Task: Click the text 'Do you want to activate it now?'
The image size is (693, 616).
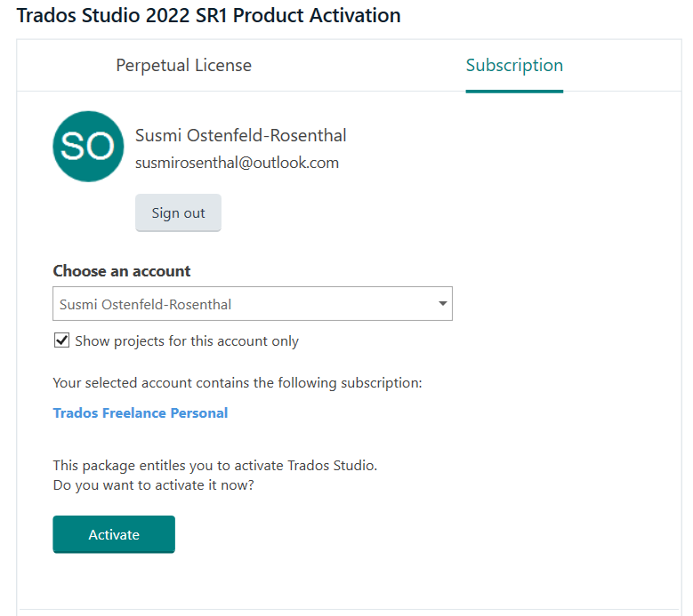Action: pyautogui.click(x=153, y=485)
